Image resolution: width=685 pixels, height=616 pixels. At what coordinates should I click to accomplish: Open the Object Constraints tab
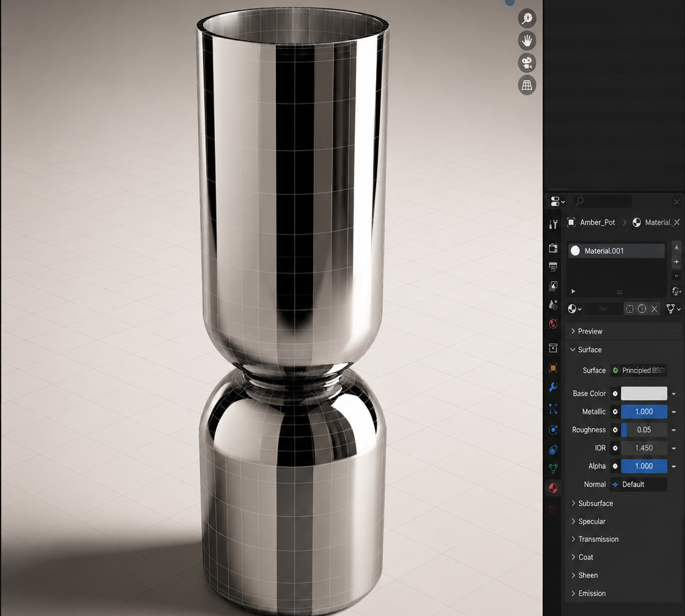click(553, 449)
